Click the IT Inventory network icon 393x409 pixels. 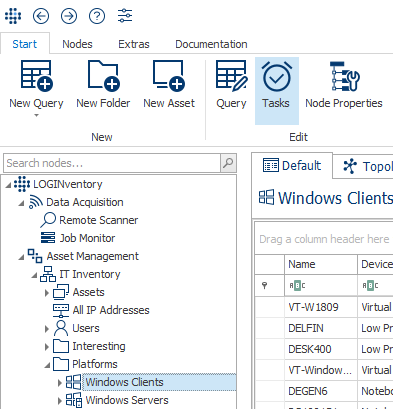pos(48,274)
